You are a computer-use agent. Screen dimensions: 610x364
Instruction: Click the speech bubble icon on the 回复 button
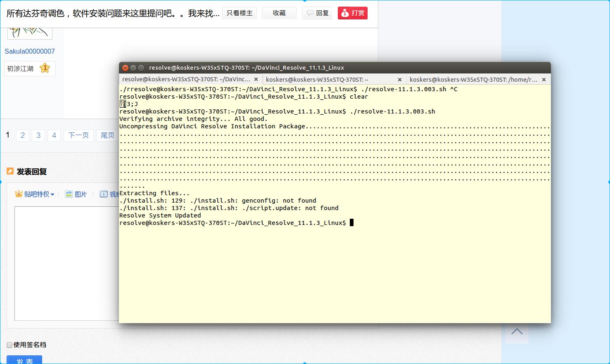(310, 13)
